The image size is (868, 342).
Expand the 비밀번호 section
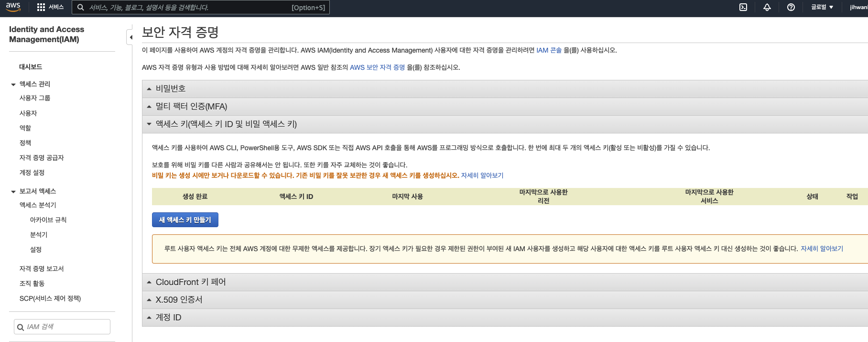[505, 88]
